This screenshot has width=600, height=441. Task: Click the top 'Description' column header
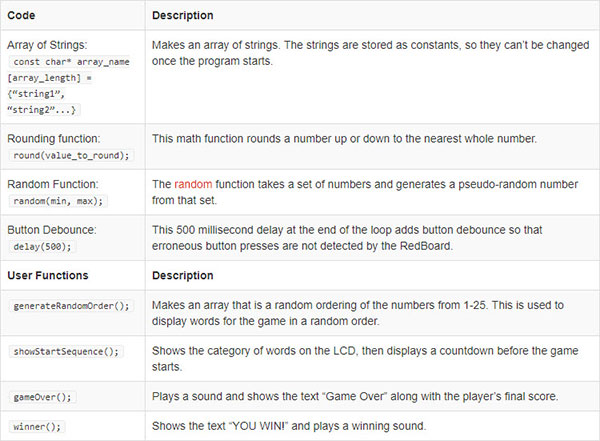(x=183, y=15)
